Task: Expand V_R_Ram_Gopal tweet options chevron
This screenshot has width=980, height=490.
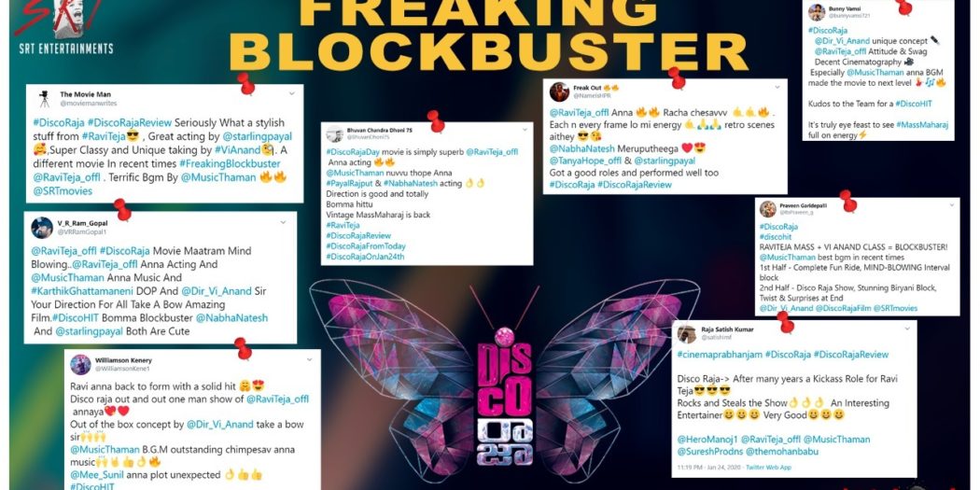Action: (x=284, y=222)
